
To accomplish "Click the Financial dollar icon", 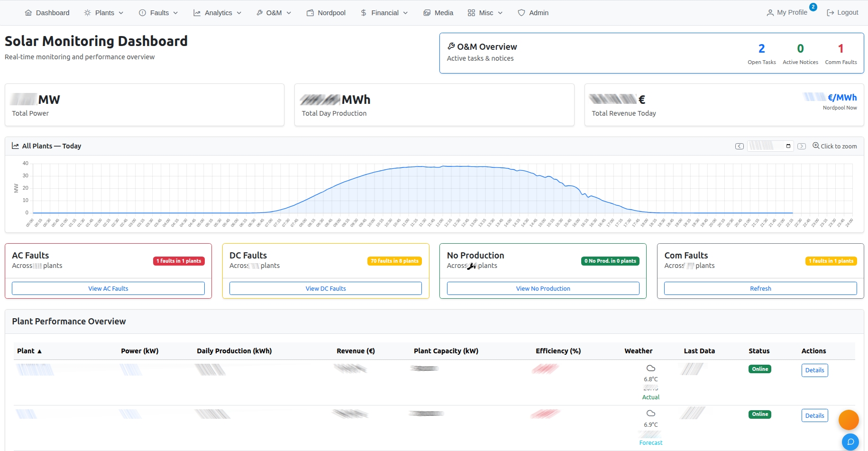I will tap(363, 13).
